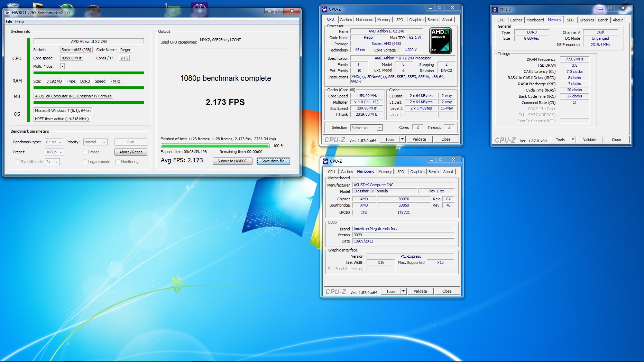Click the 2.173 FPS result text
The image size is (644, 362).
click(225, 102)
